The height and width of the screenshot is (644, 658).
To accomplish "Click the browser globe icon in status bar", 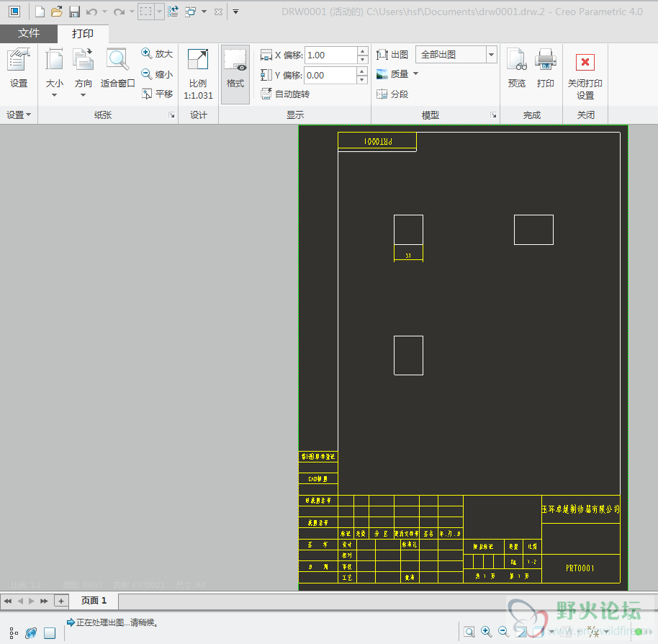I will point(31,632).
